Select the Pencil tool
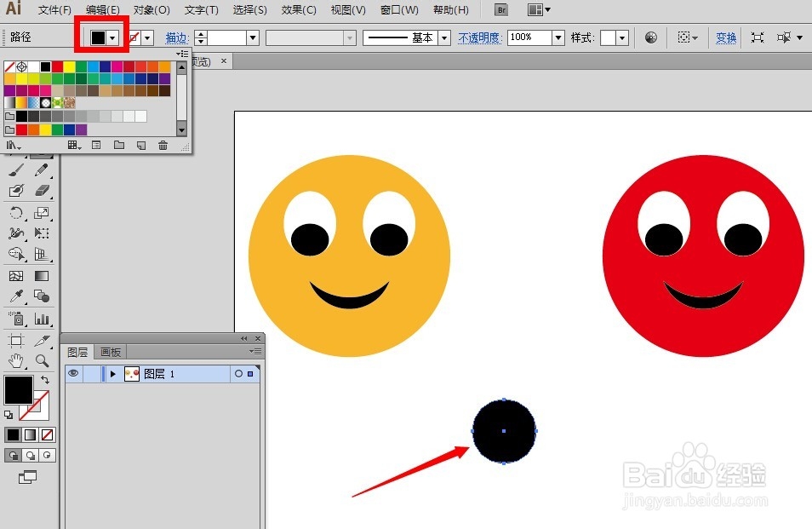This screenshot has width=812, height=529. click(x=42, y=170)
